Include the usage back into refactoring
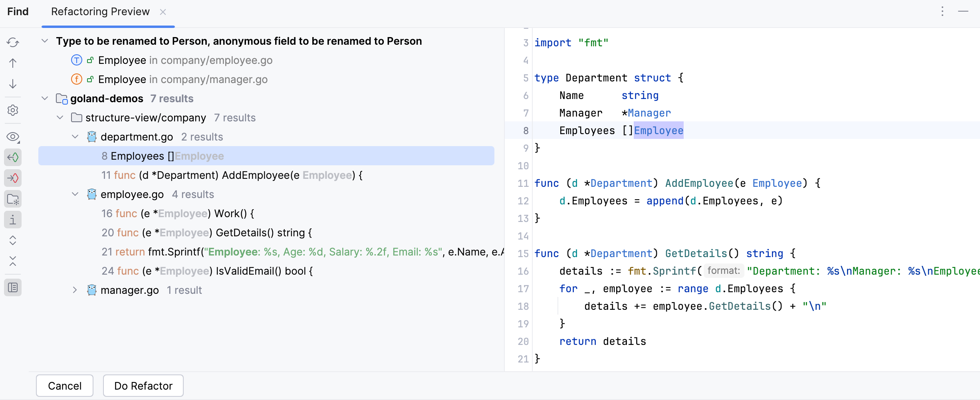The height and width of the screenshot is (400, 980). coord(13,157)
